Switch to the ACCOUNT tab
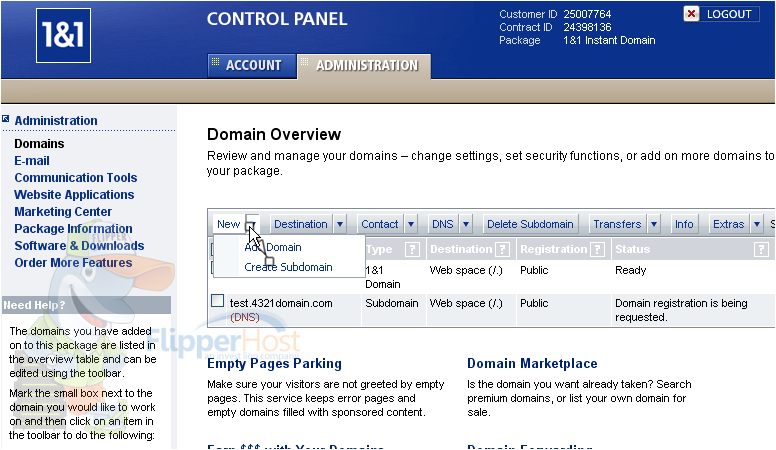This screenshot has height=450, width=776. pos(252,65)
